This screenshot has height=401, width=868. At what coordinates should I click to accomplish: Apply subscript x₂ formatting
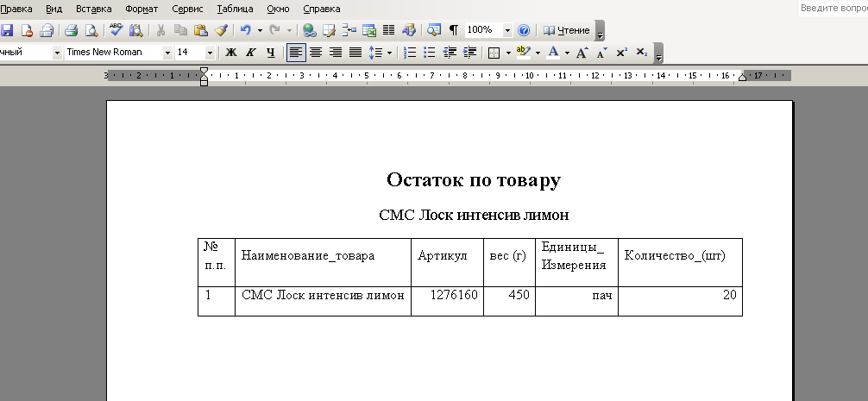point(642,53)
